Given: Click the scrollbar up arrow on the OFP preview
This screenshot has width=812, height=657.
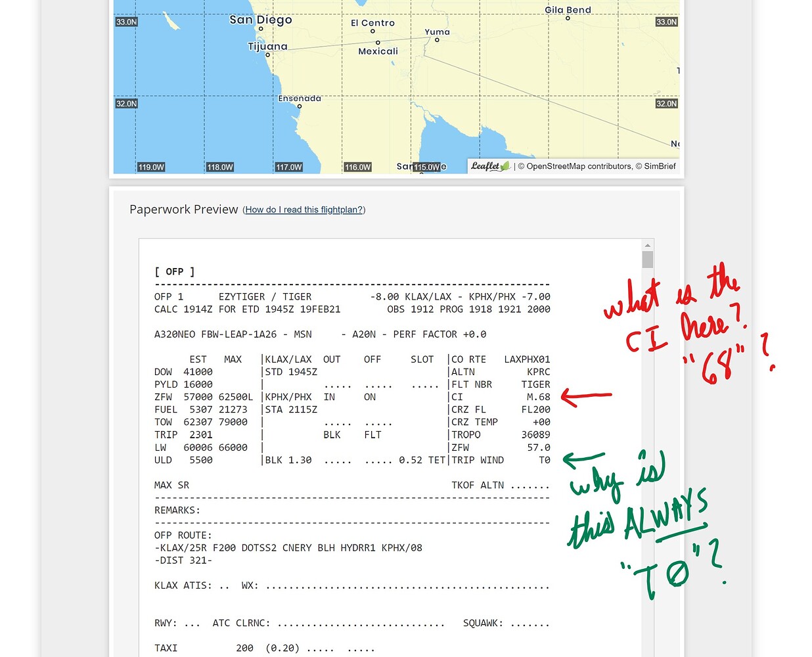Looking at the screenshot, I should pos(647,244).
